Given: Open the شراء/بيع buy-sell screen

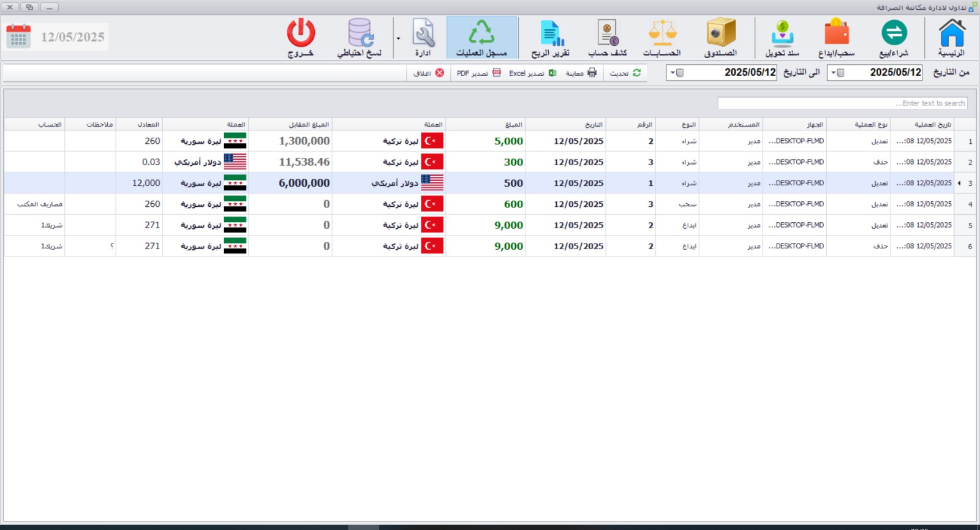Looking at the screenshot, I should click(x=894, y=37).
